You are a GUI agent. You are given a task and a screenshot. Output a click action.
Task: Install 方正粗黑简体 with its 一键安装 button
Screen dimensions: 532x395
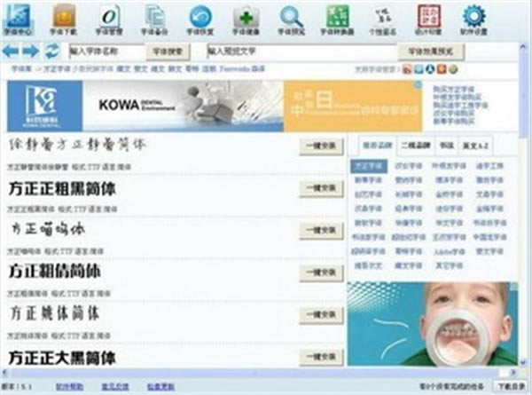[321, 188]
